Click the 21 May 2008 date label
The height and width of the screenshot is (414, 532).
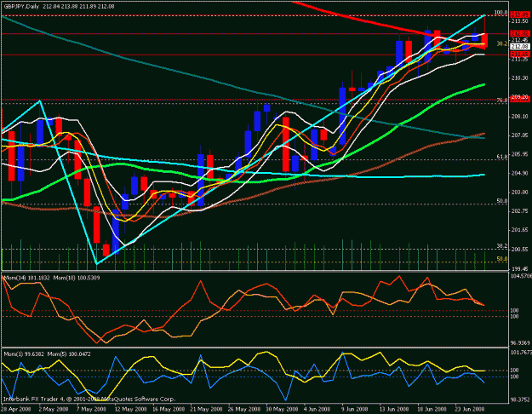pyautogui.click(x=206, y=409)
